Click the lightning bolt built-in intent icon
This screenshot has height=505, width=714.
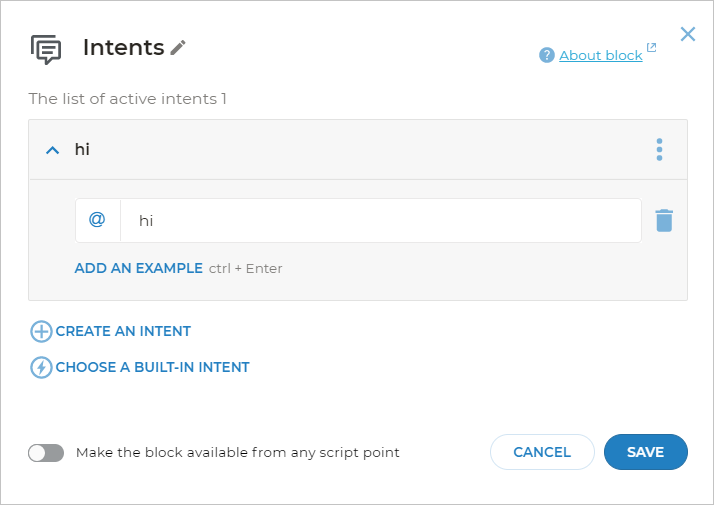coord(41,367)
